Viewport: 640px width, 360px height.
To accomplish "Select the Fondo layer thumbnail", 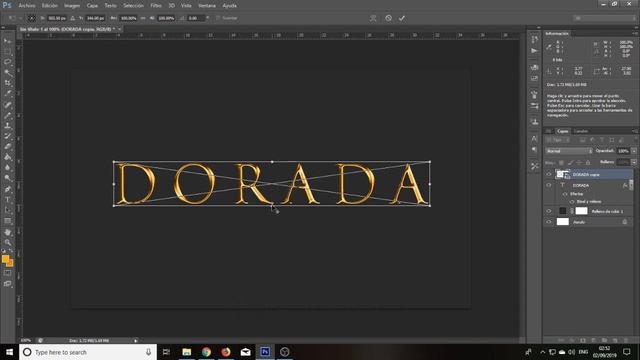I will coord(563,222).
